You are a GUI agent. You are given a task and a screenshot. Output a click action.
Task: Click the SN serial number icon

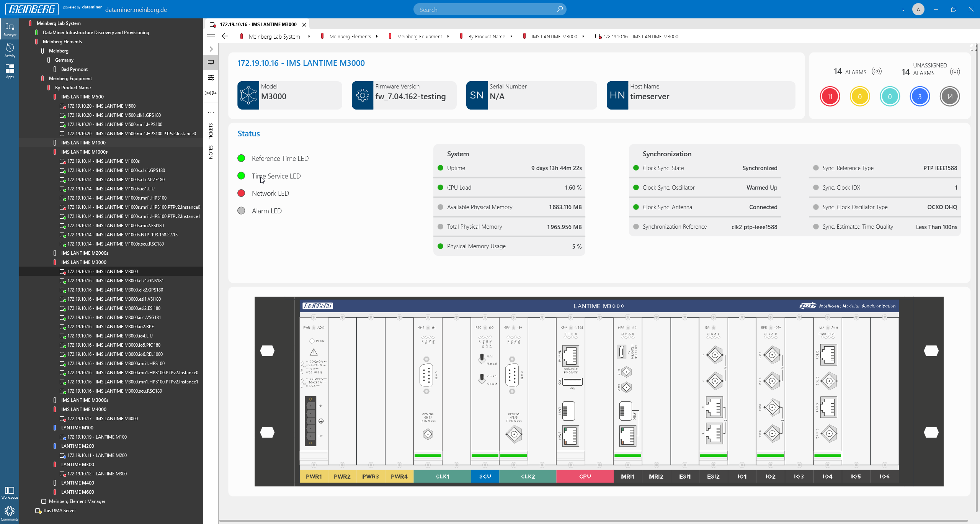tap(477, 95)
